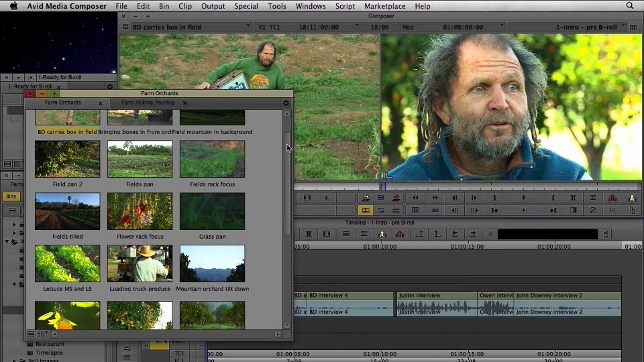Image resolution: width=644 pixels, height=362 pixels.
Task: Click the timeline timecode ruler at 01:00:15:00
Action: [x=467, y=246]
